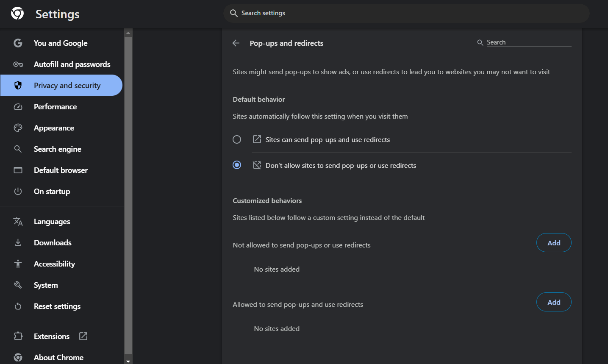The width and height of the screenshot is (608, 364).
Task: Click the On startup power icon
Action: [18, 192]
